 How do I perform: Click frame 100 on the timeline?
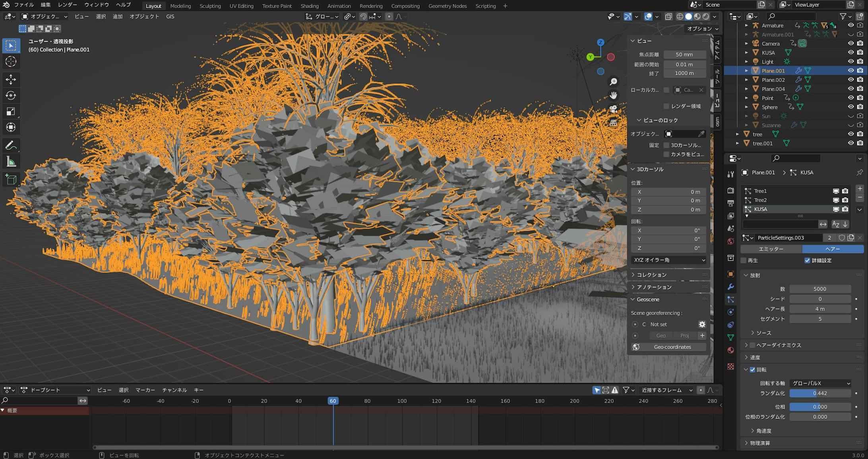pos(402,401)
